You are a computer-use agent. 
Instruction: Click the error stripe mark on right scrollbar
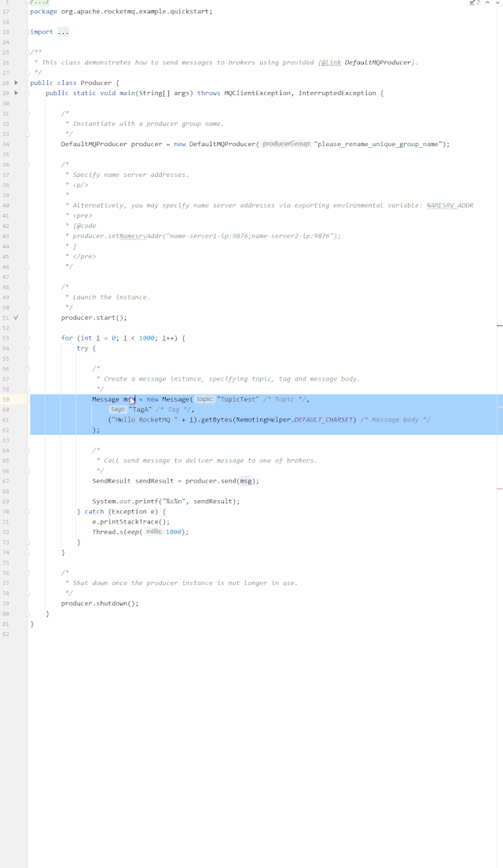(x=499, y=324)
